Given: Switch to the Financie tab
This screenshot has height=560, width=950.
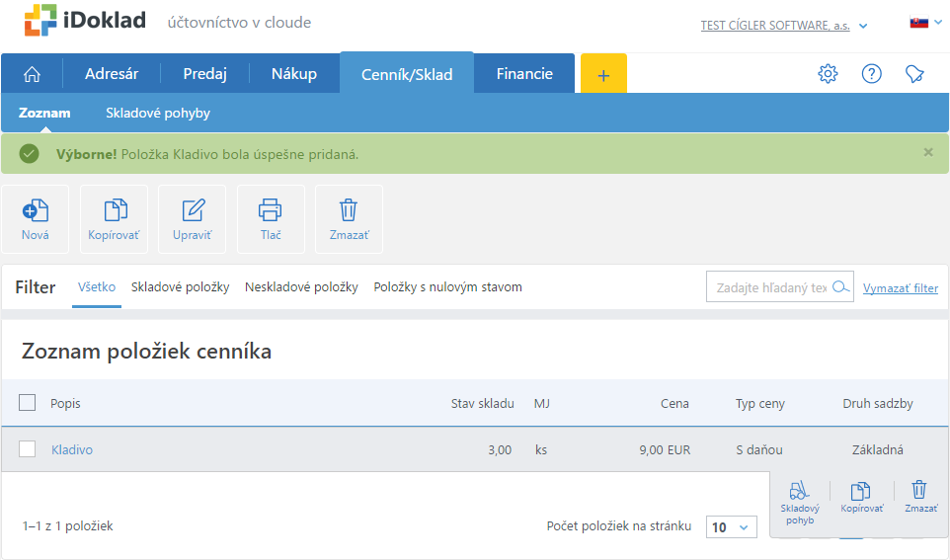Looking at the screenshot, I should click(524, 74).
